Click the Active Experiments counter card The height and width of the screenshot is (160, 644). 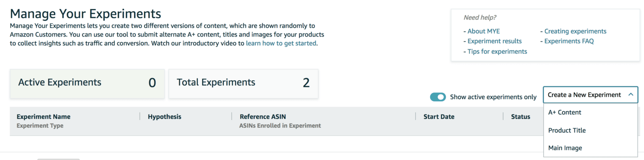(x=87, y=84)
